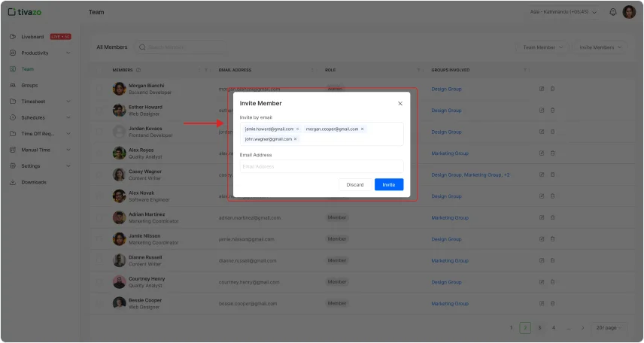Select Esther Howard row checkbox

pos(101,111)
